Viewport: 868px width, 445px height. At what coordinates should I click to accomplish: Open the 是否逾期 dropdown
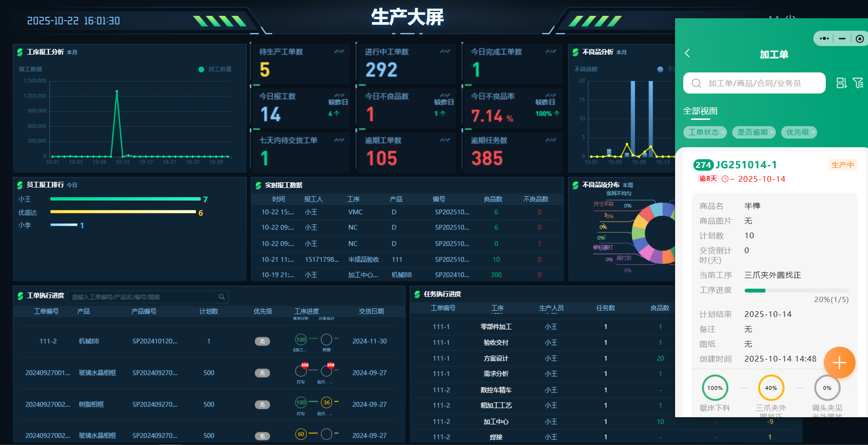click(x=753, y=132)
